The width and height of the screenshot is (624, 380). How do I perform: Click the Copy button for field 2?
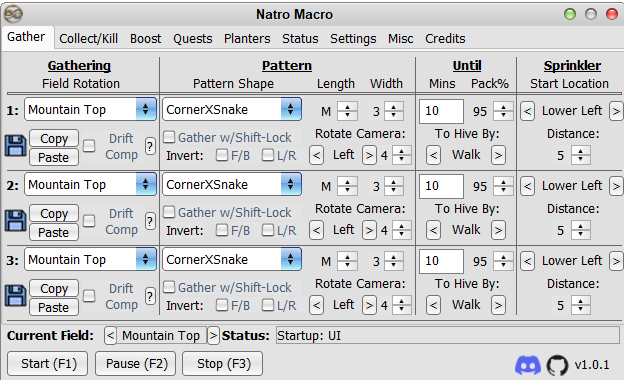click(54, 214)
